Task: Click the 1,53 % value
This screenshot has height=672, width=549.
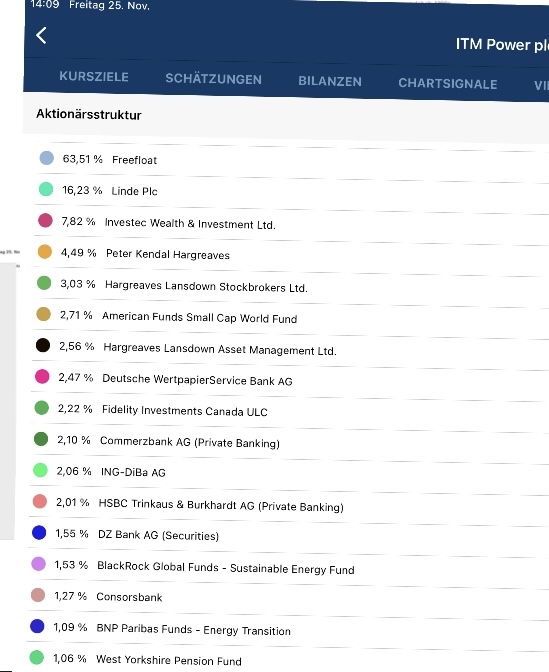Action: pyautogui.click(x=71, y=565)
